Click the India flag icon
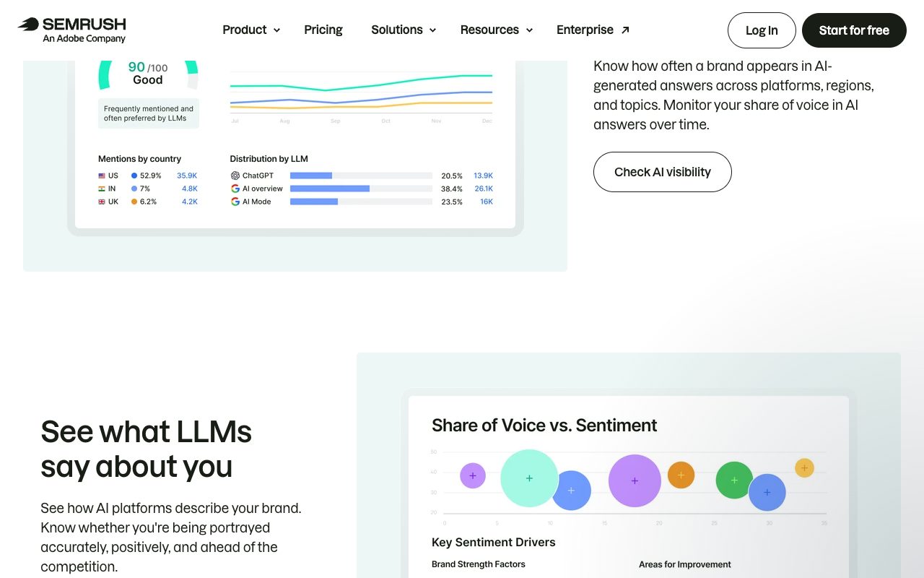 pos(102,189)
